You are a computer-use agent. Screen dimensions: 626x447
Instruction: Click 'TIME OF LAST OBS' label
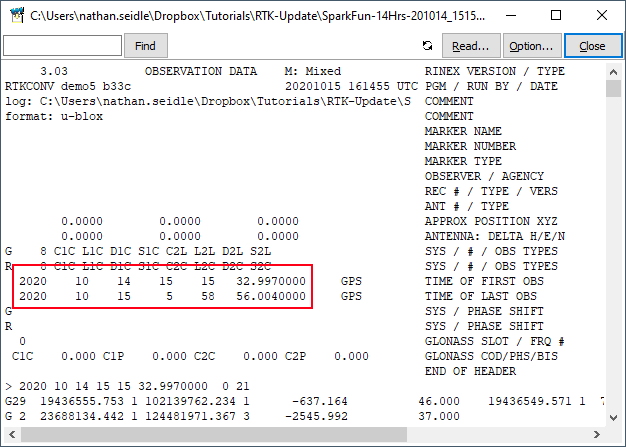pos(481,297)
